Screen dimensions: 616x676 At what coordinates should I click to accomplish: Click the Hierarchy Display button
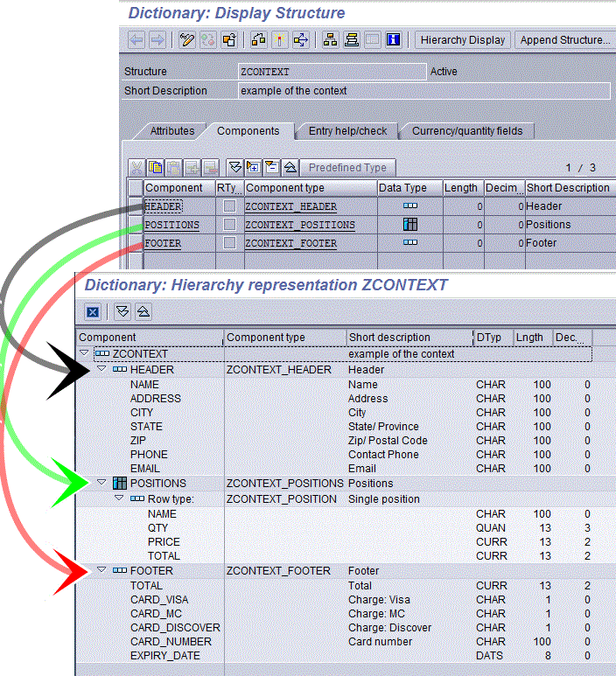click(x=462, y=40)
